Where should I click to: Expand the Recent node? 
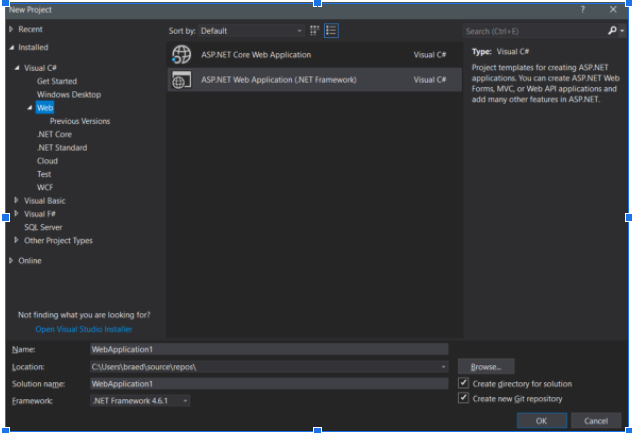[x=11, y=29]
